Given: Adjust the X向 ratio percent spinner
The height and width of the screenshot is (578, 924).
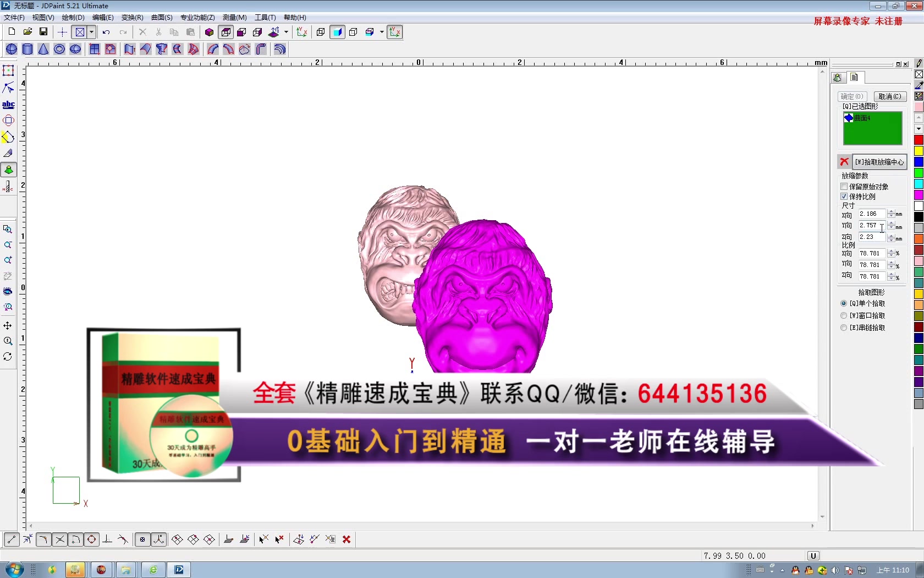Looking at the screenshot, I should (x=891, y=253).
